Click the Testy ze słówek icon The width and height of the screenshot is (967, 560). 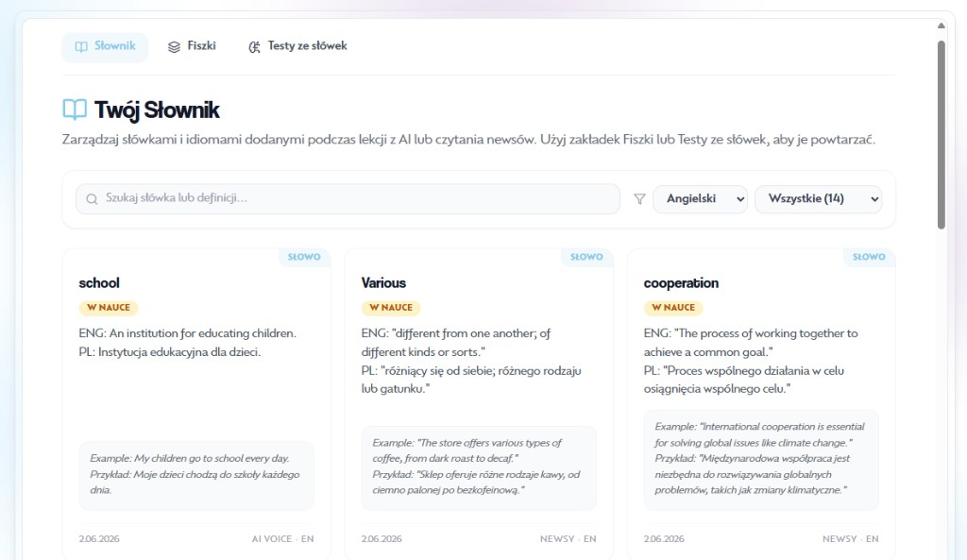point(254,47)
